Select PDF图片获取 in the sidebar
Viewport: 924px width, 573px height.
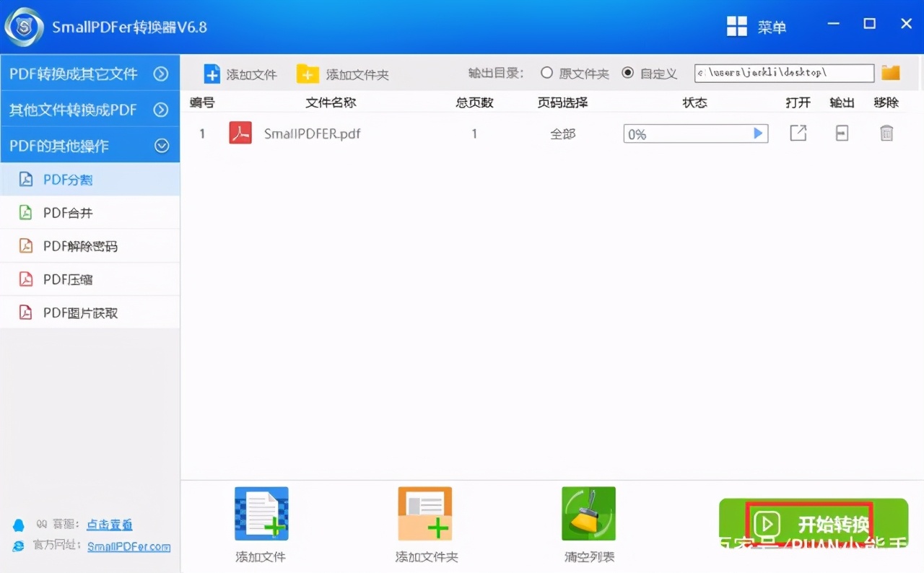[x=90, y=312]
